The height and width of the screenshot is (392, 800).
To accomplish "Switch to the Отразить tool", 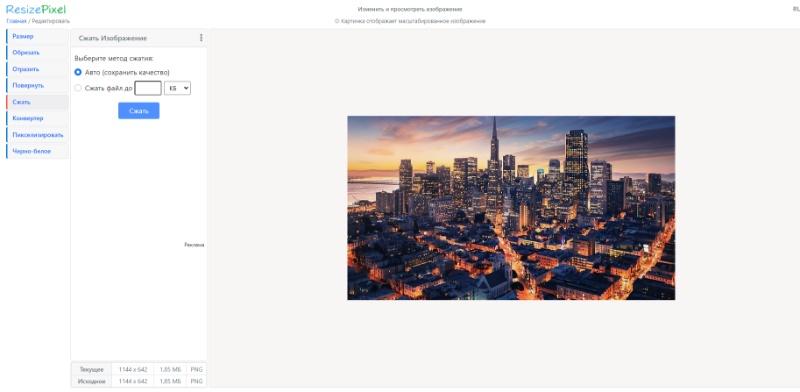I will (x=37, y=69).
